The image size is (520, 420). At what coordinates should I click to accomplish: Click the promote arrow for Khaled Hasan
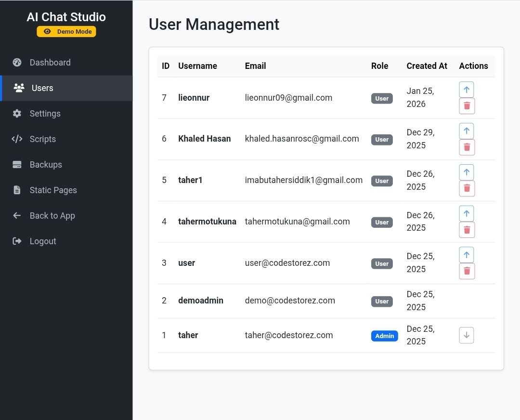point(467,131)
